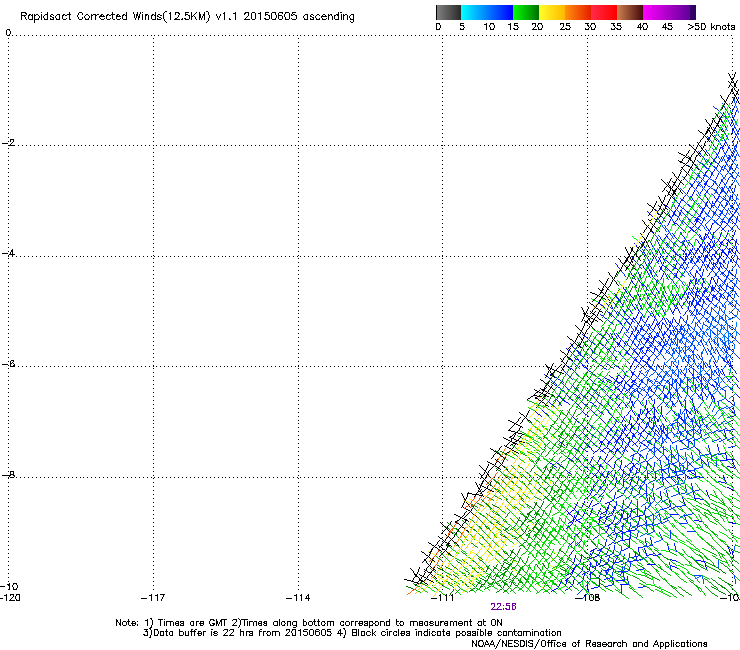
Task: Click the 'Times are GMT' note line
Action: (x=309, y=623)
